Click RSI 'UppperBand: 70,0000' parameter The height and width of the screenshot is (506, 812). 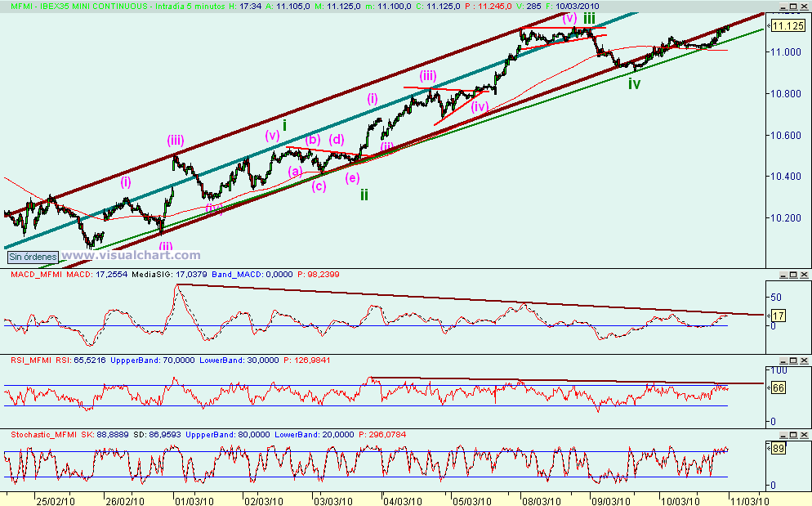153,360
